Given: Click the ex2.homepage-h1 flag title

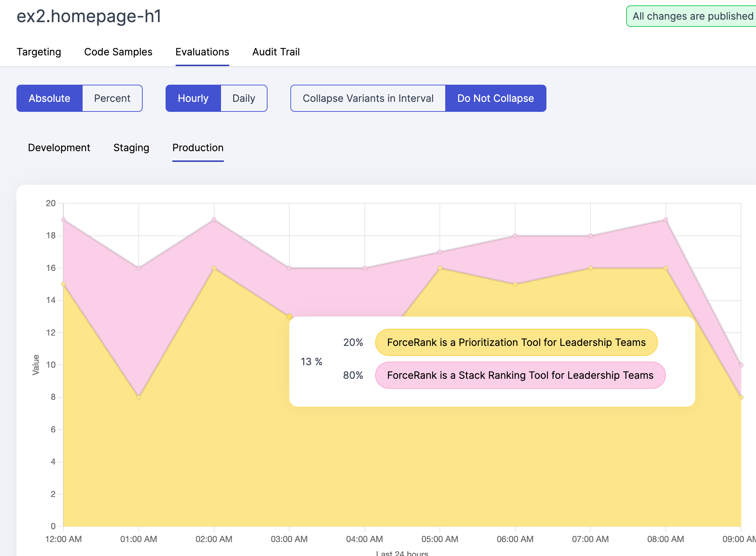Looking at the screenshot, I should (x=89, y=16).
